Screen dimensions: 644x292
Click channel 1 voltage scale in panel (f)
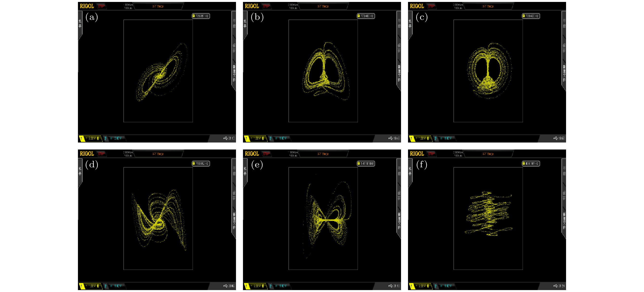point(422,286)
